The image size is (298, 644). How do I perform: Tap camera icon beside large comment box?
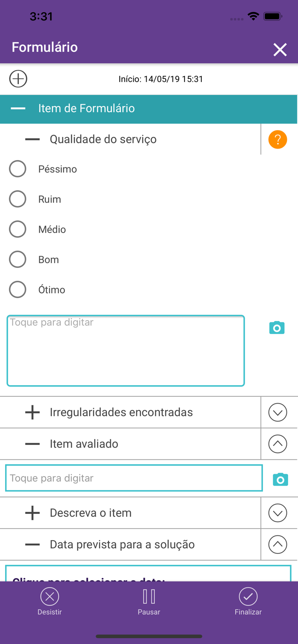277,328
